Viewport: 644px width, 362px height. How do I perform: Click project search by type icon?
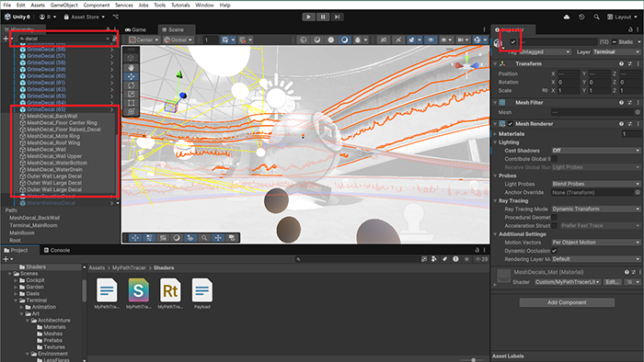point(434,259)
